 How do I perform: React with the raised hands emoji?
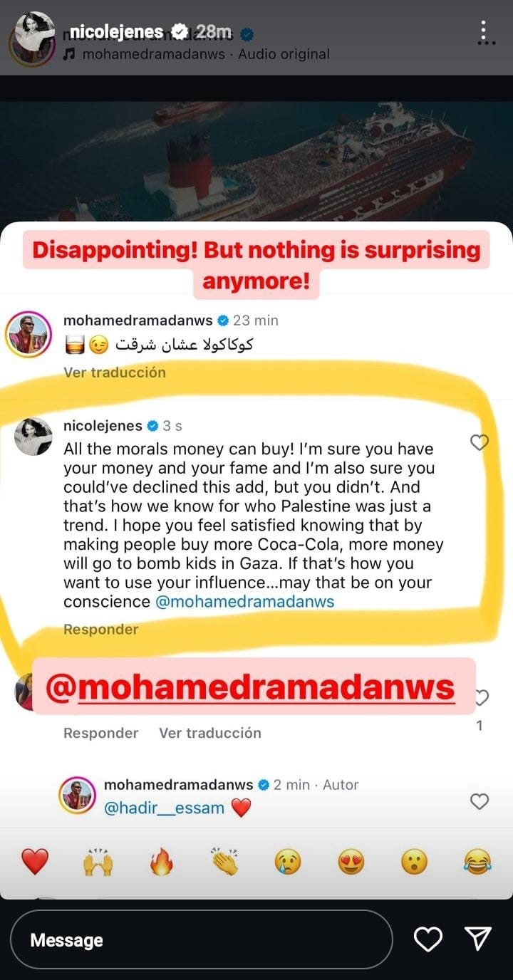click(98, 862)
